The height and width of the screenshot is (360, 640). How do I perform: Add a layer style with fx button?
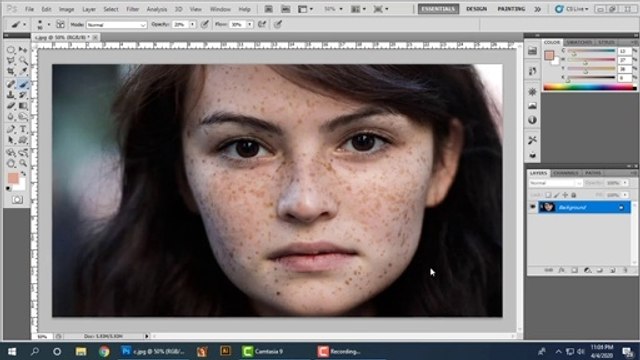(562, 270)
